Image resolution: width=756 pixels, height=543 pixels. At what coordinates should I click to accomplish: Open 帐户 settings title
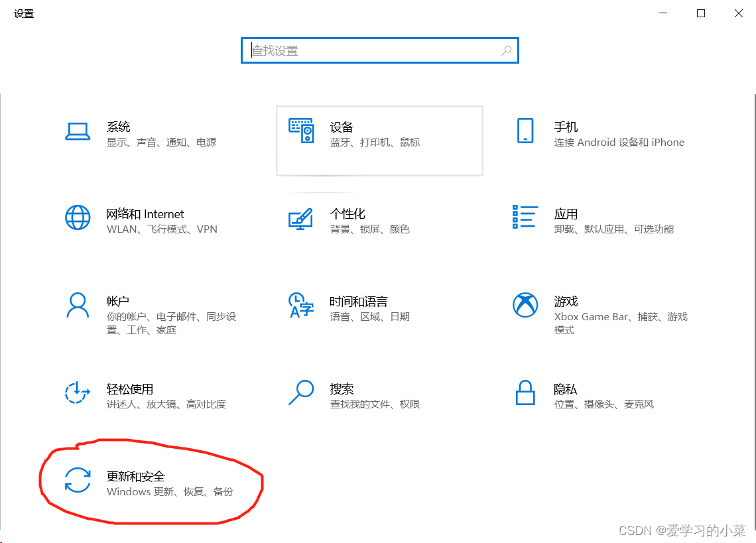pyautogui.click(x=118, y=302)
